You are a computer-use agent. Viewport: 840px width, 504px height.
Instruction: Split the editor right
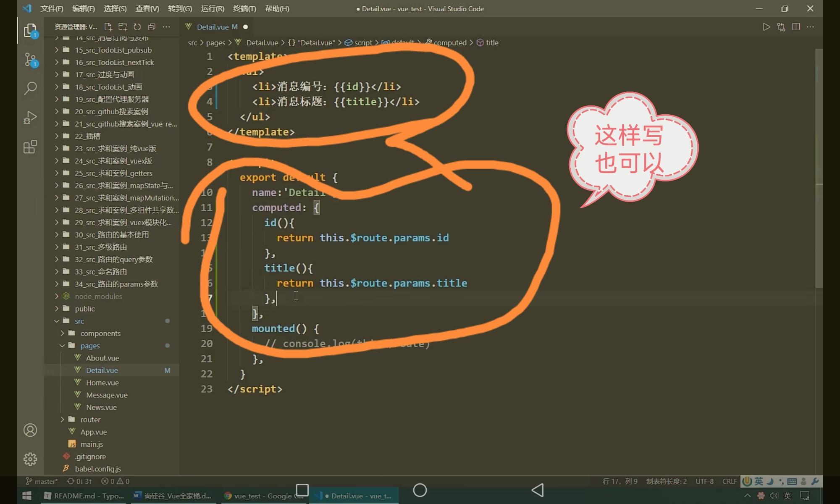click(x=795, y=27)
